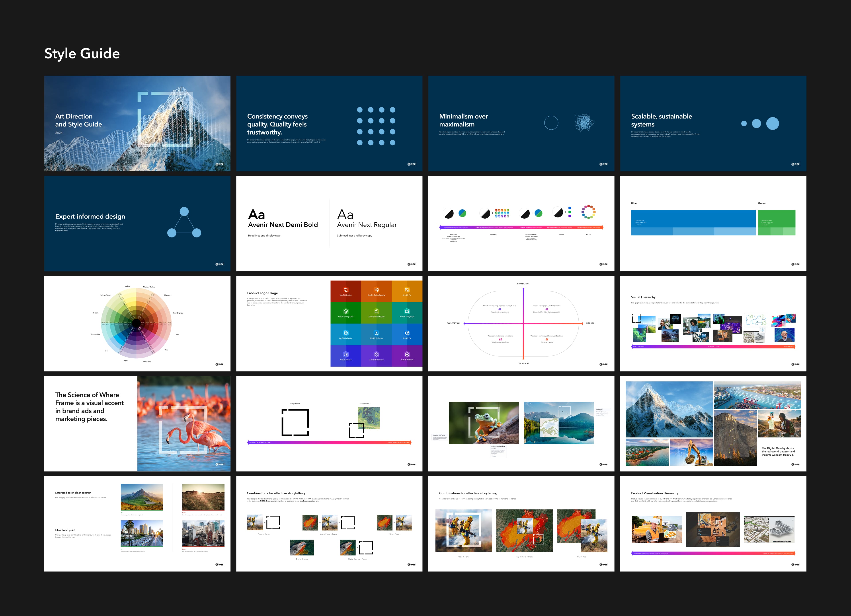
Task: Click the scribble tangle maximalism icon
Action: pyautogui.click(x=584, y=122)
